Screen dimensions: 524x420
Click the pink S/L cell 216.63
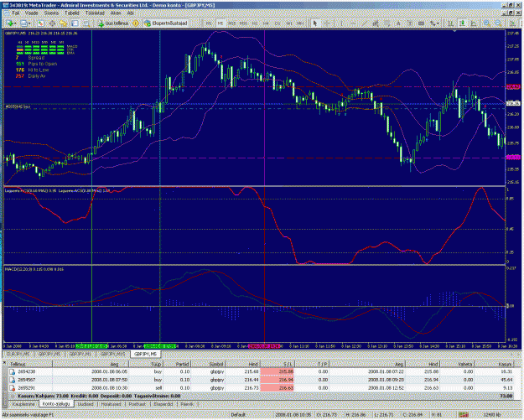(x=277, y=388)
